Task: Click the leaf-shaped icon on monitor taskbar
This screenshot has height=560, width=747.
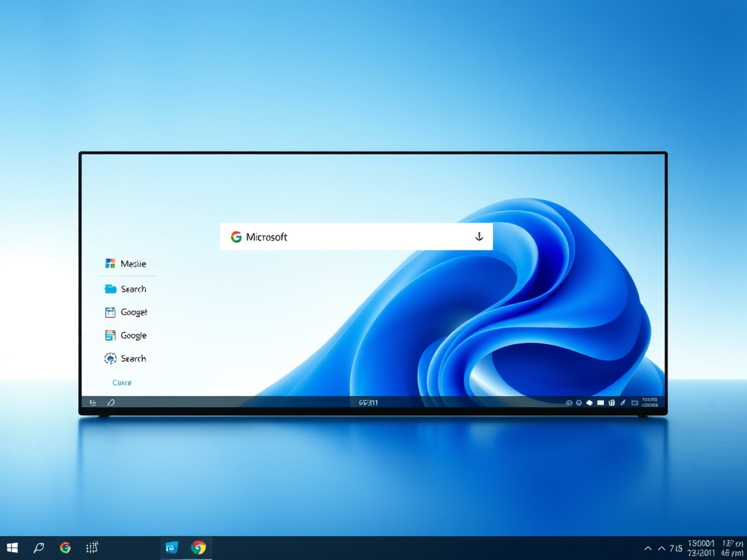Action: [x=111, y=402]
